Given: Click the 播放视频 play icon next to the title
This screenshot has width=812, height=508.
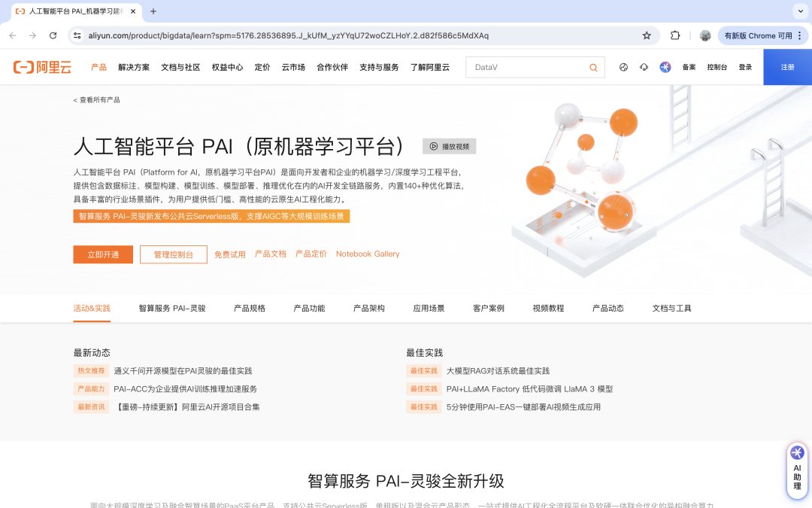Looking at the screenshot, I should coord(435,146).
